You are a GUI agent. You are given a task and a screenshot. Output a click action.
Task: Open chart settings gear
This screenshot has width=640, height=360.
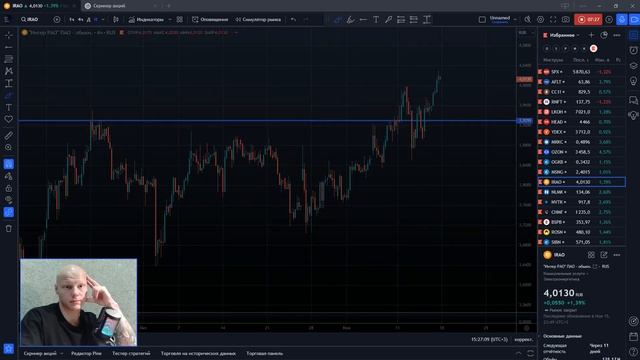pos(540,20)
